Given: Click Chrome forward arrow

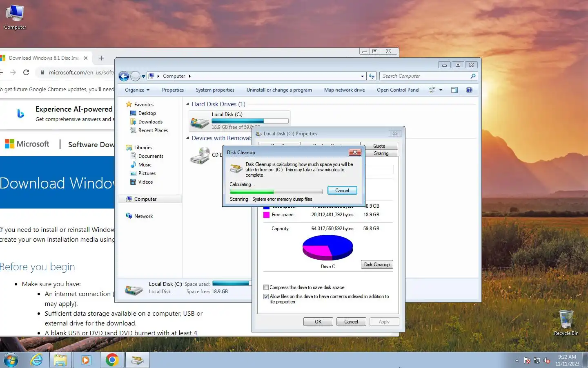Looking at the screenshot, I should (x=13, y=72).
